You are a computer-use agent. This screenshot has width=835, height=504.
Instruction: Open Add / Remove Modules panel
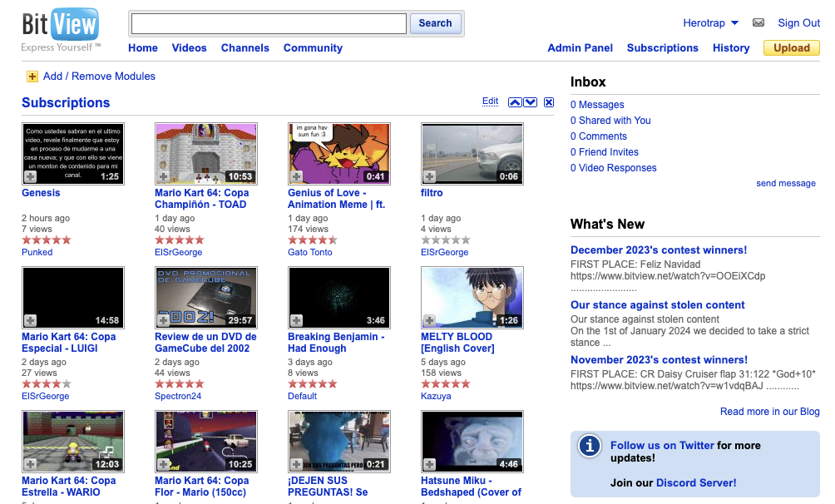99,77
